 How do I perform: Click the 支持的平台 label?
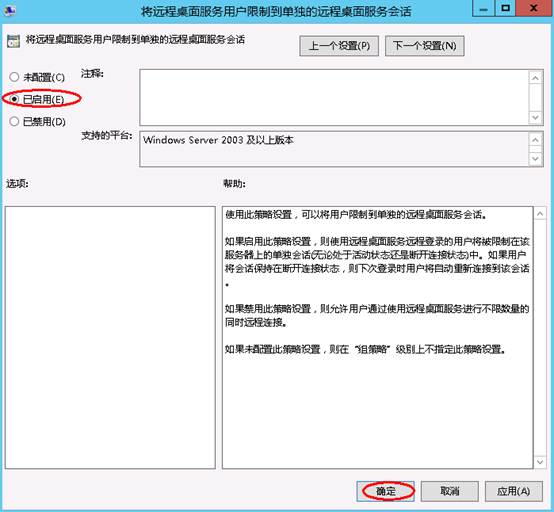tap(107, 136)
